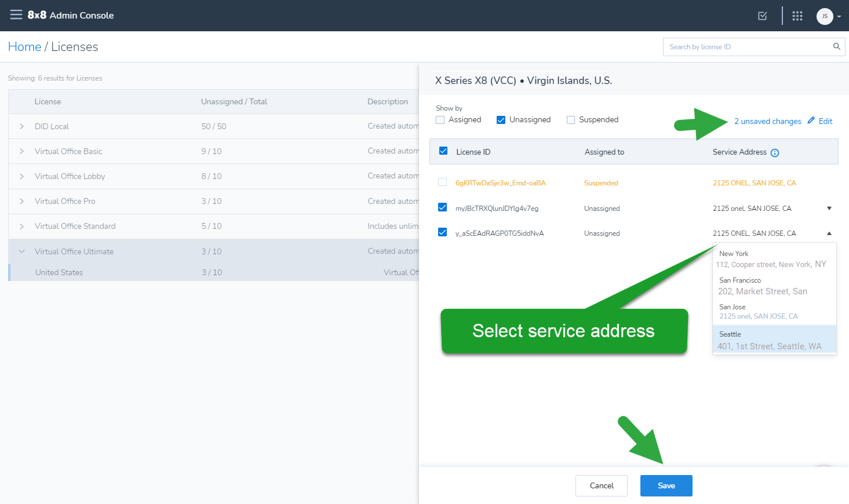Screen dimensions: 849x504
Task: Select San Jose service address option
Action: coord(774,312)
